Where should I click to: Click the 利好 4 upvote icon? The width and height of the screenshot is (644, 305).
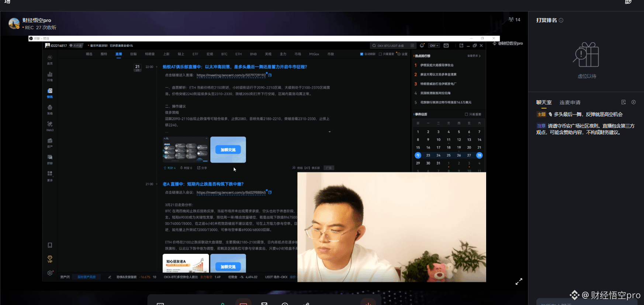click(165, 168)
